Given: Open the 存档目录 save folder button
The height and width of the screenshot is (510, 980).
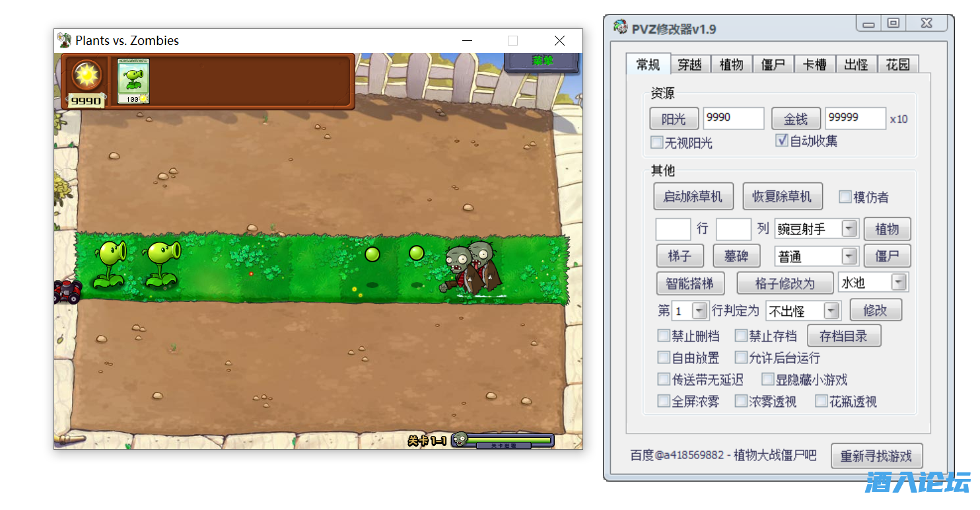Looking at the screenshot, I should point(844,336).
